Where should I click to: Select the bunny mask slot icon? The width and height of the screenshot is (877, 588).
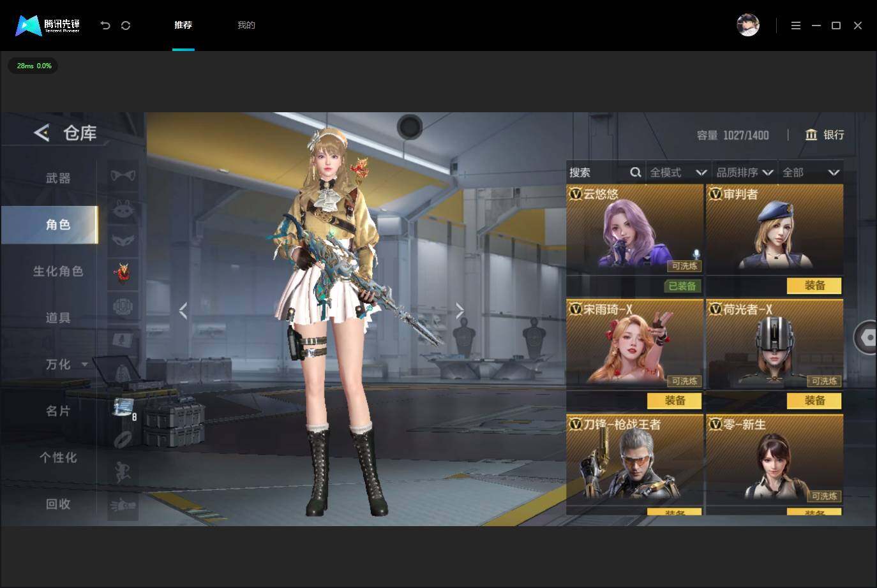point(123,209)
